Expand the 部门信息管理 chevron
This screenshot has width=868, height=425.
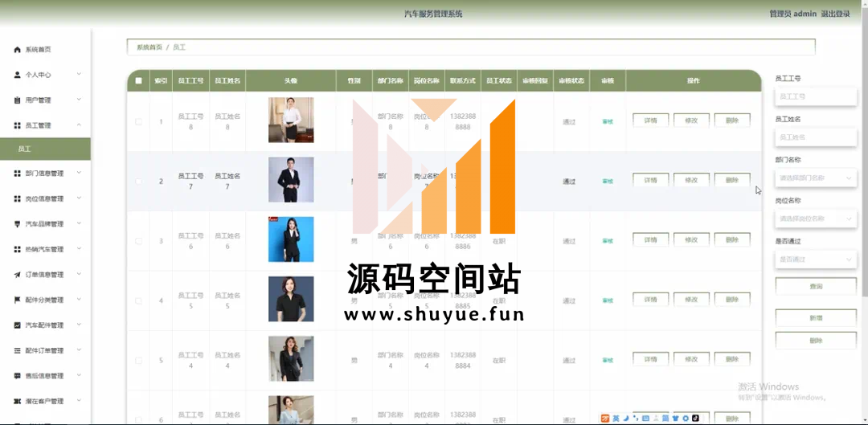pyautogui.click(x=79, y=173)
